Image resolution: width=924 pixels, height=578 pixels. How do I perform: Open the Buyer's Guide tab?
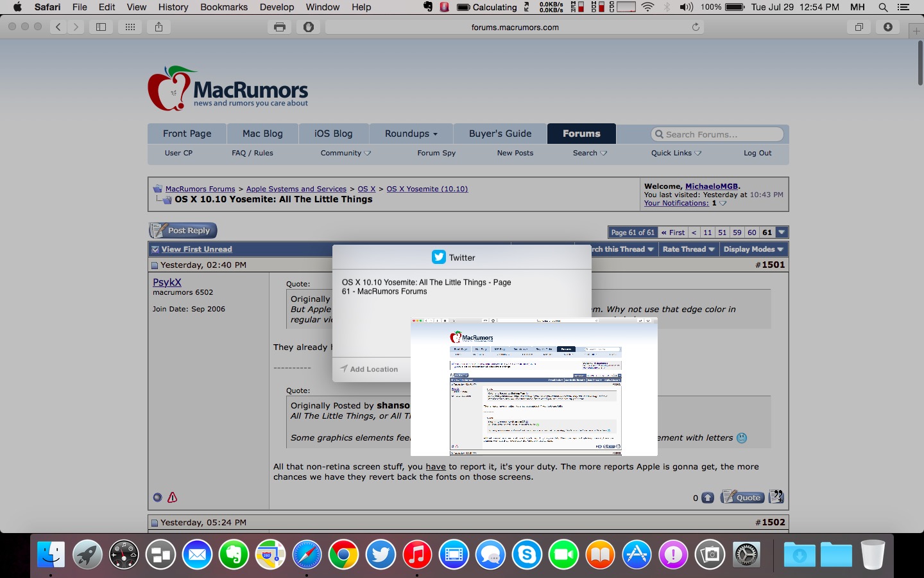[500, 134]
